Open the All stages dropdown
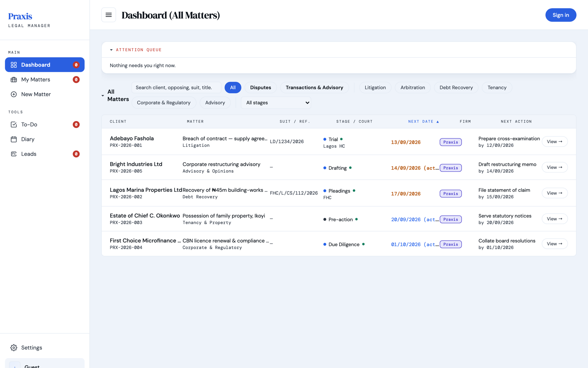 [276, 103]
